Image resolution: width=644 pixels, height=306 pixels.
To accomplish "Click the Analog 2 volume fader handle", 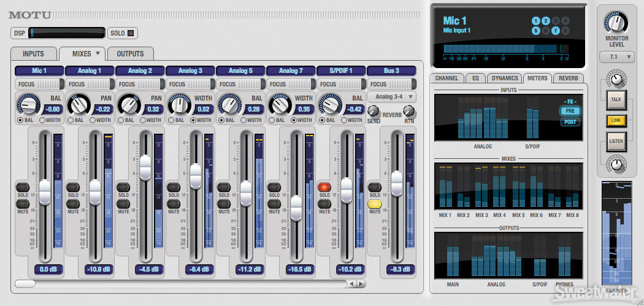I will [145, 167].
